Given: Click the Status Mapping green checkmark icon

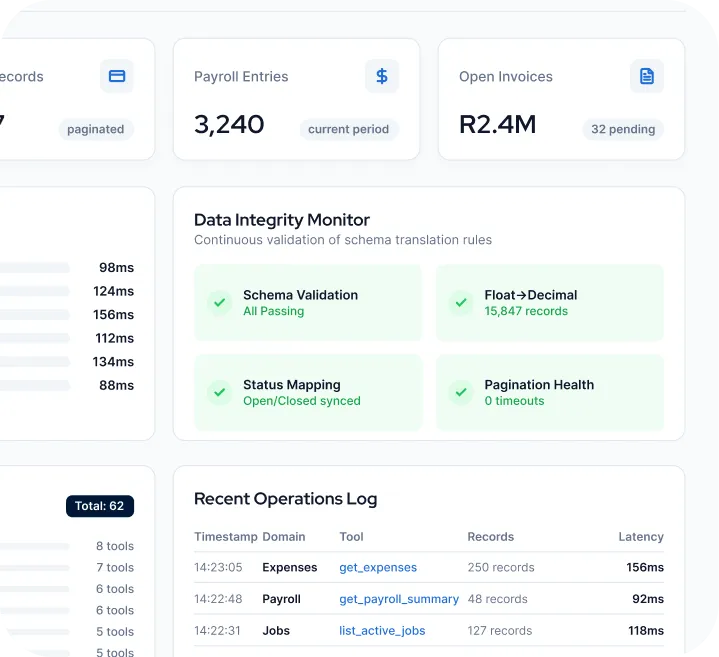Looking at the screenshot, I should 220,392.
